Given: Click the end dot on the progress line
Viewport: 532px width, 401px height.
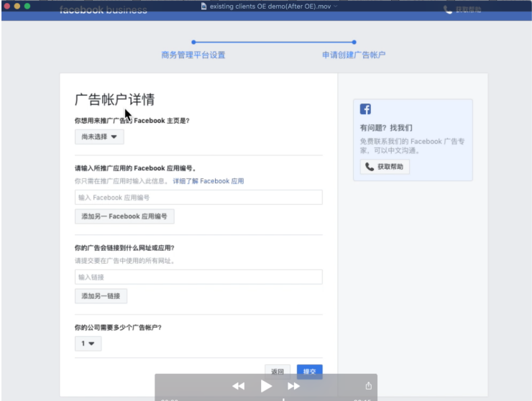Looking at the screenshot, I should click(354, 42).
